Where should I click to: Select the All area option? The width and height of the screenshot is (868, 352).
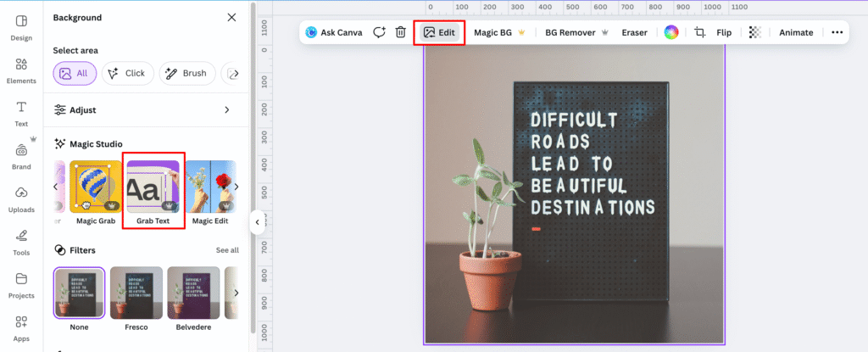[x=74, y=73]
